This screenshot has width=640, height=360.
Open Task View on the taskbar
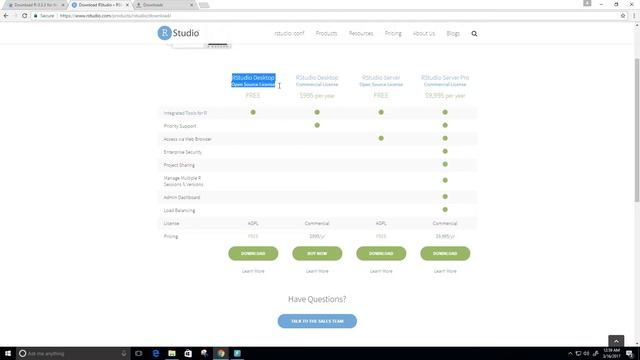[x=139, y=353]
